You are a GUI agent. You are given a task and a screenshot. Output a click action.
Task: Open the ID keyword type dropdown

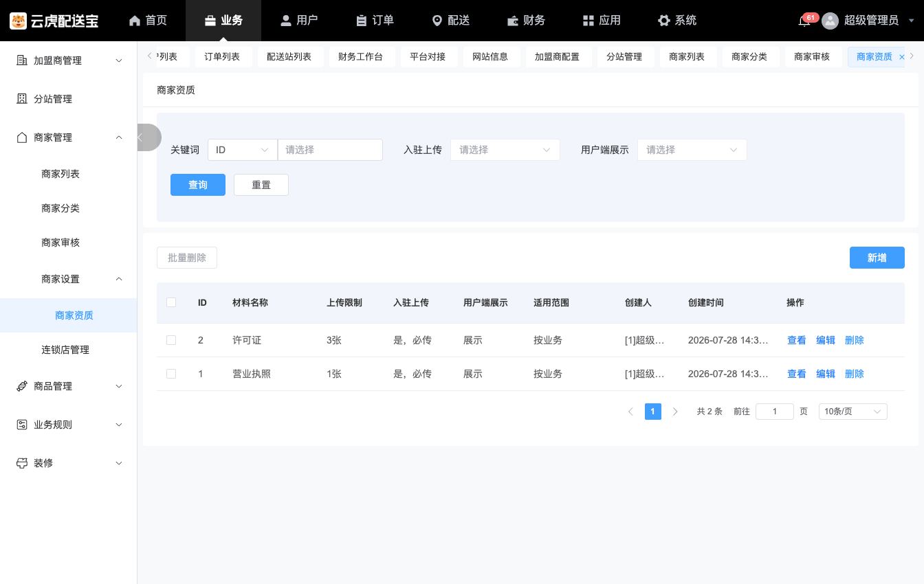point(243,150)
